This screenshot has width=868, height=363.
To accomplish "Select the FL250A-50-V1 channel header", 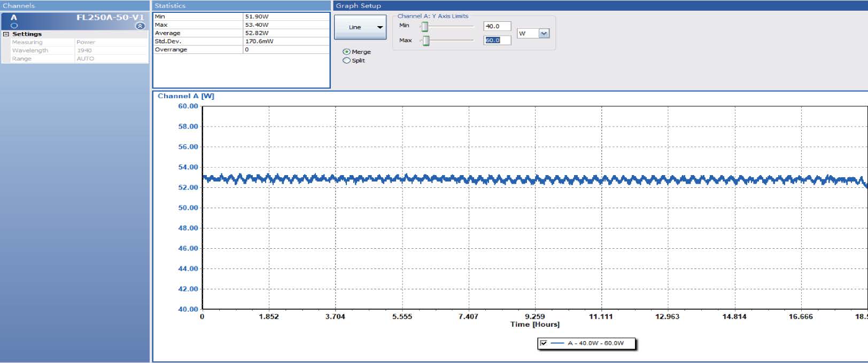I will click(110, 17).
